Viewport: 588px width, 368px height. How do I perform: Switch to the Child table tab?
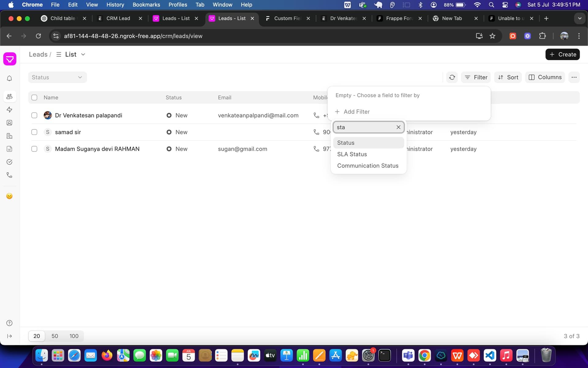[x=63, y=18]
